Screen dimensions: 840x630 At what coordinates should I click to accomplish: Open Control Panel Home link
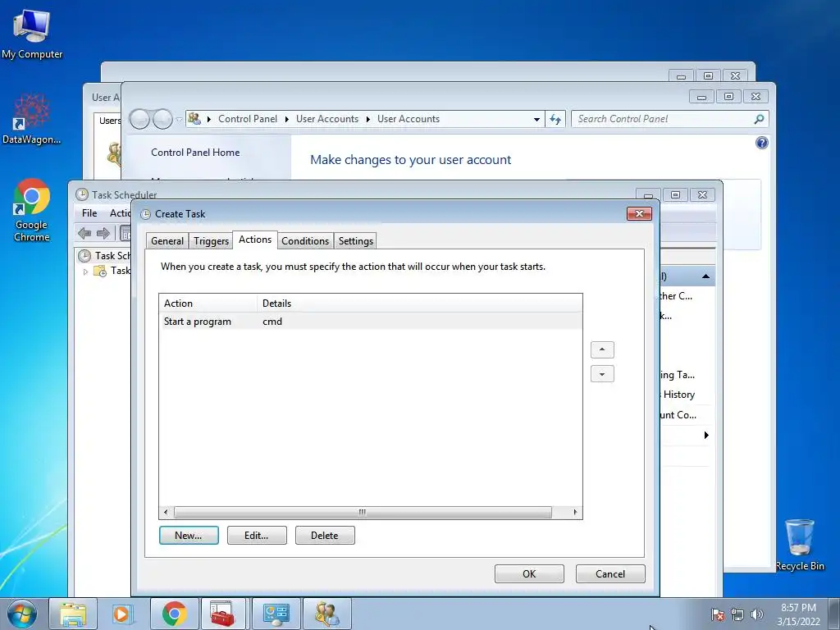point(195,153)
